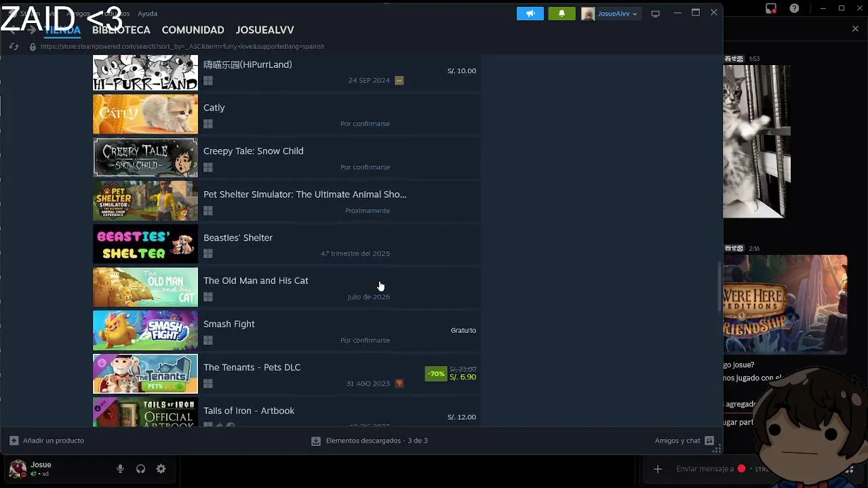Screen dimensions: 868x488
Task: Open Tails of Iron - Artbook result
Action: pos(286,412)
